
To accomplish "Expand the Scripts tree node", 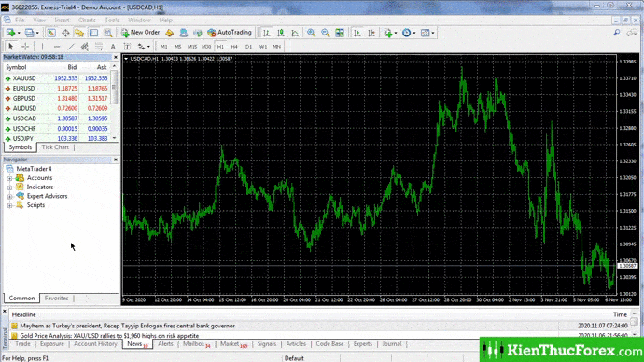I will click(10, 205).
